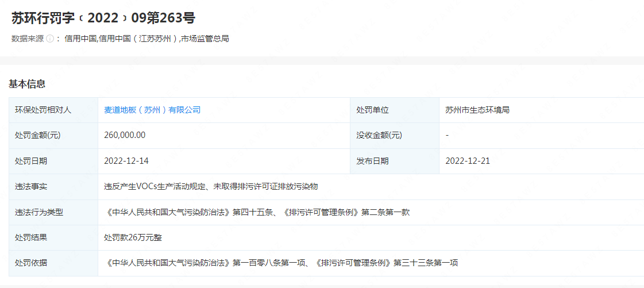644x288 pixels.
Task: Select the penalty date 2022-12-14
Action: [126, 161]
